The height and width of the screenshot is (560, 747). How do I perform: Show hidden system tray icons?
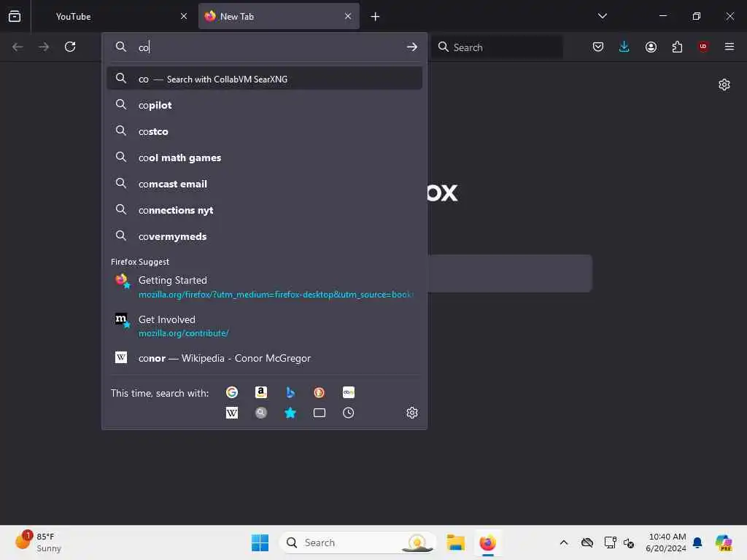[564, 542]
